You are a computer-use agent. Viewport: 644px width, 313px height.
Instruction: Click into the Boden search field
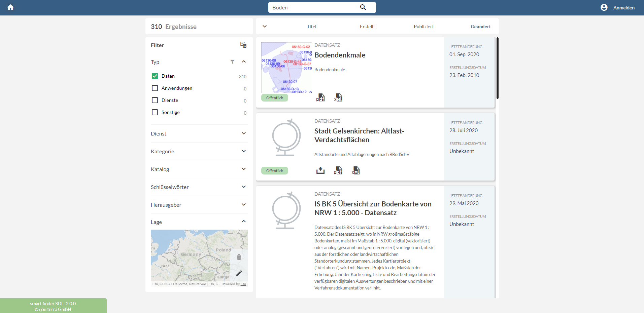coord(313,7)
